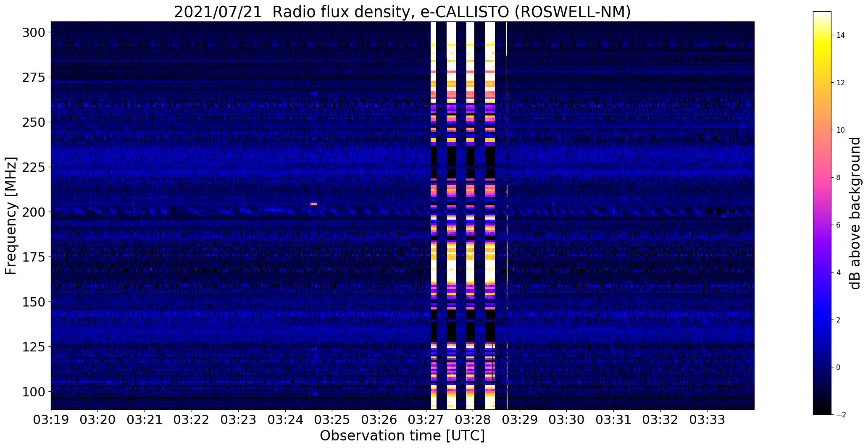This screenshot has height=448, width=868.
Task: Click the 03:33 time tick label
Action: coord(708,420)
